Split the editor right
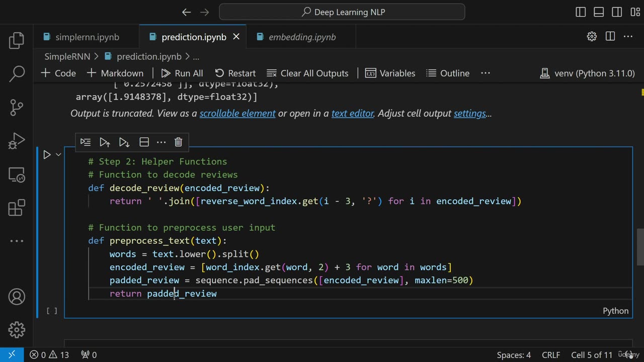 click(610, 36)
